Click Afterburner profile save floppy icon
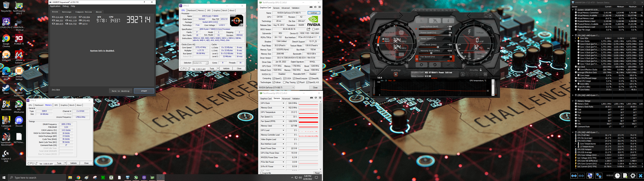This screenshot has width=644, height=181. pyautogui.click(x=485, y=74)
